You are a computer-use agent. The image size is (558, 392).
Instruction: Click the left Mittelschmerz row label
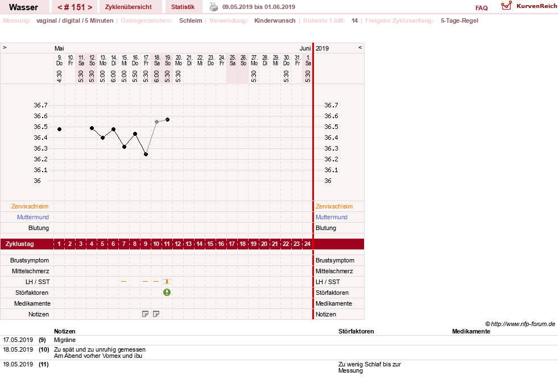(x=30, y=271)
